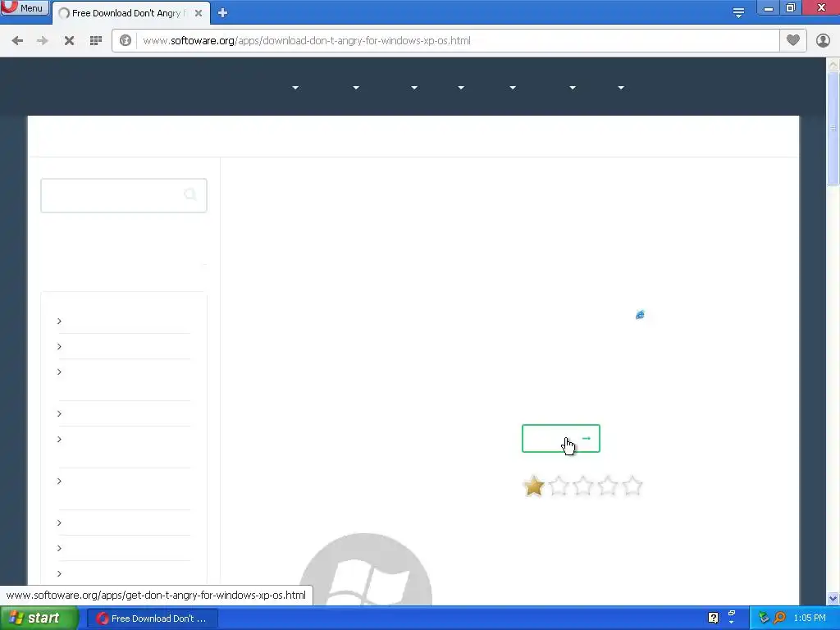The height and width of the screenshot is (630, 840).
Task: Minimize the Opera browser window
Action: coord(768,8)
